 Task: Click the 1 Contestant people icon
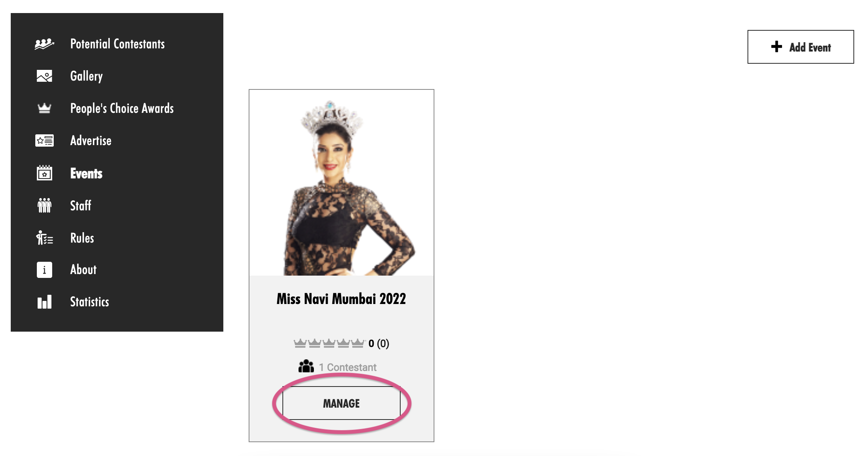[306, 367]
